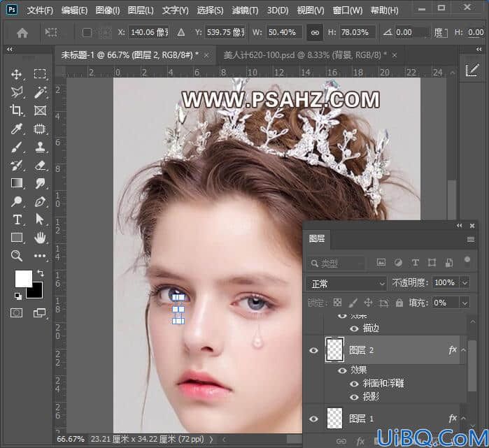Select the History Brush tool
This screenshot has height=448, width=489.
click(17, 165)
